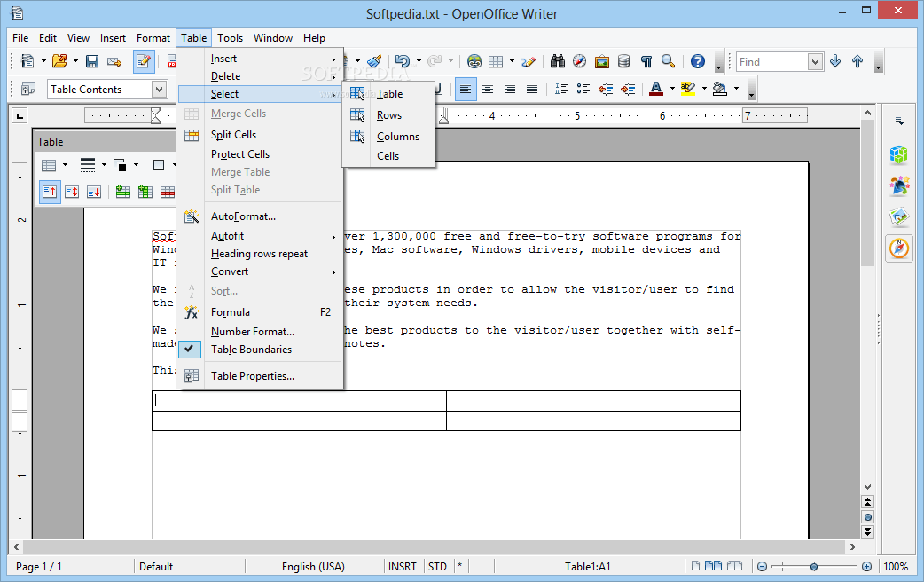The width and height of the screenshot is (924, 582).
Task: Click the Open file folder icon
Action: 59,61
